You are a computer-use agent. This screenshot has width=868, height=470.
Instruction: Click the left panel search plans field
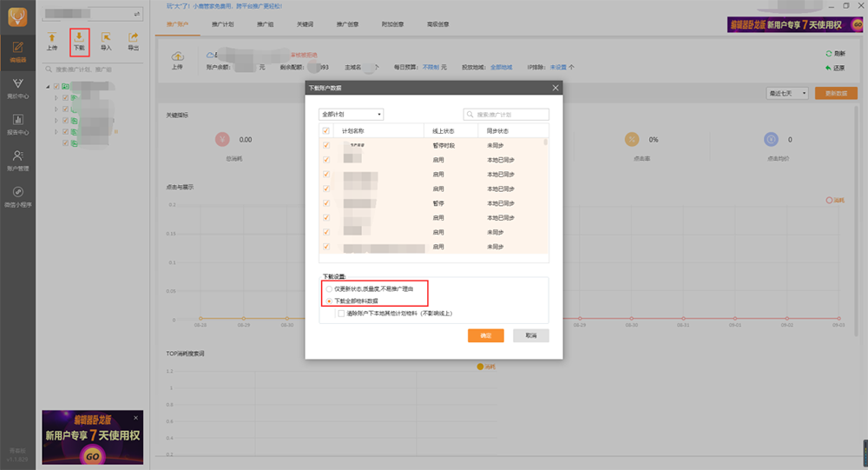click(x=93, y=70)
